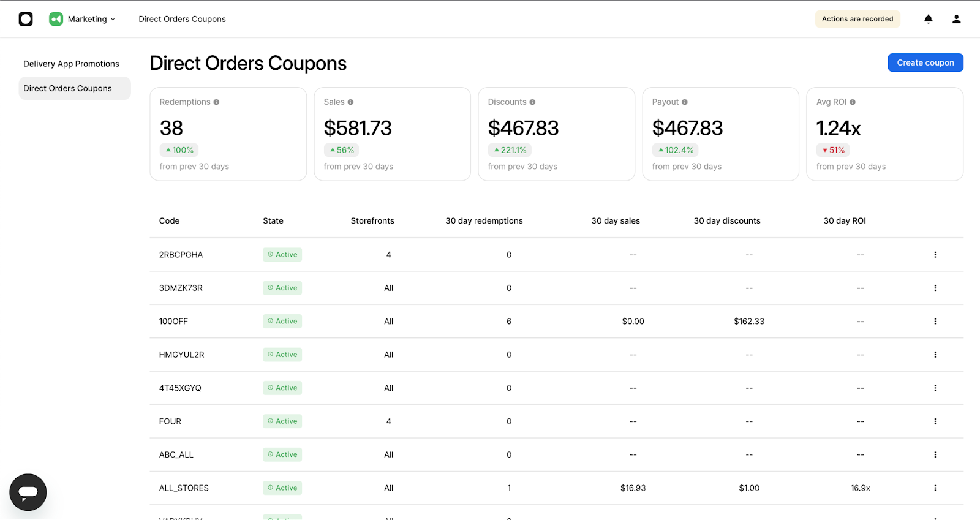The width and height of the screenshot is (980, 520).
Task: Click coupon code 4T45XGYQ
Action: (180, 388)
